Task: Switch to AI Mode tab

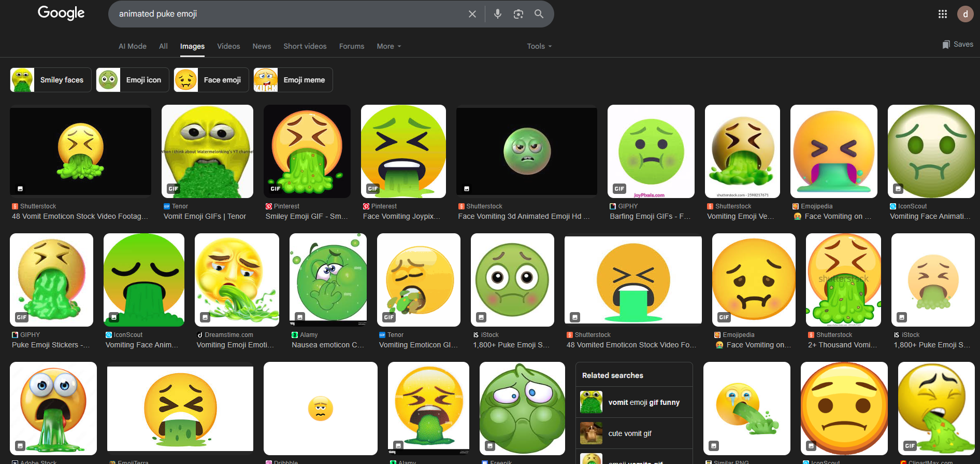Action: [x=133, y=46]
